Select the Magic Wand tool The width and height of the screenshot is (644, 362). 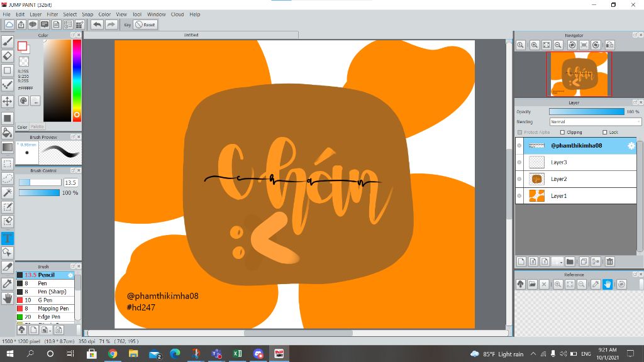click(8, 192)
